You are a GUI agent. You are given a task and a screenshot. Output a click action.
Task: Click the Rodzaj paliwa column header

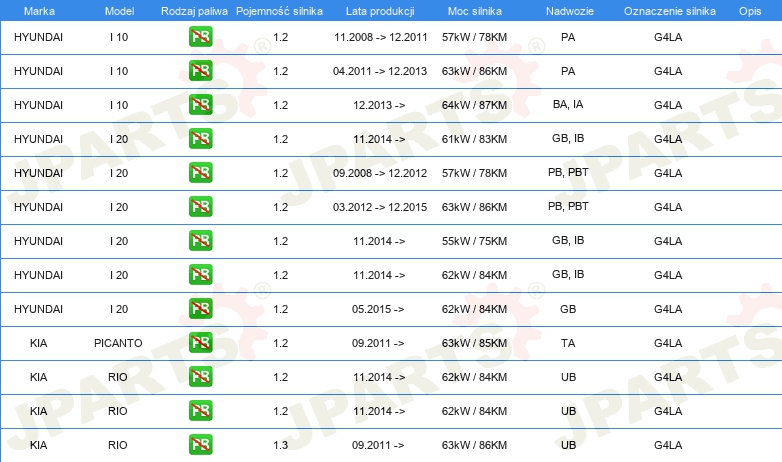coord(194,11)
